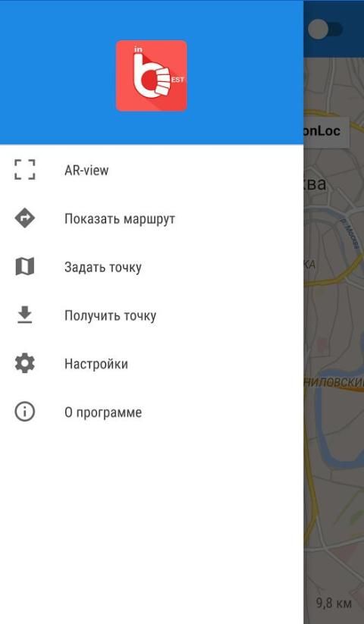Tap the download arrow icon

(x=25, y=315)
